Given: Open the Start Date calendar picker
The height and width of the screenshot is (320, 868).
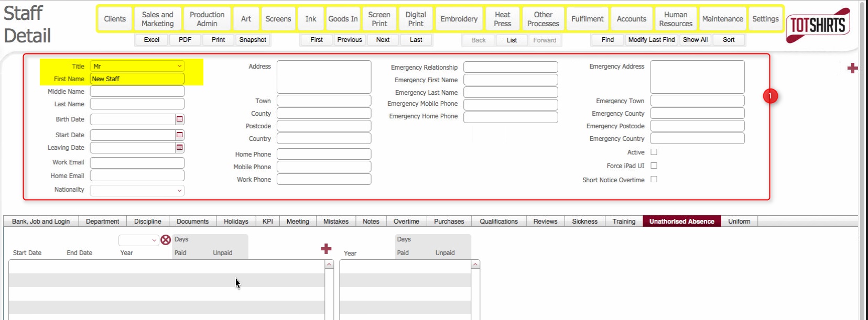Looking at the screenshot, I should [x=179, y=135].
